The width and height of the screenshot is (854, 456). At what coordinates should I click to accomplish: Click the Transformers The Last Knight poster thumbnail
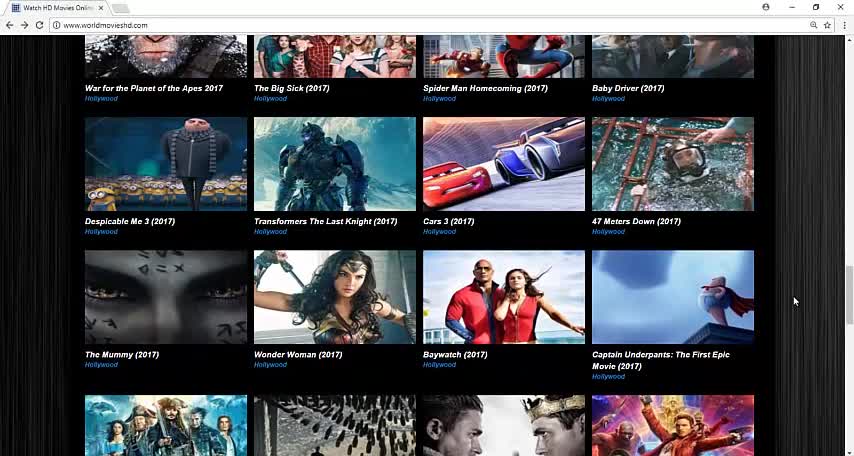coord(334,164)
